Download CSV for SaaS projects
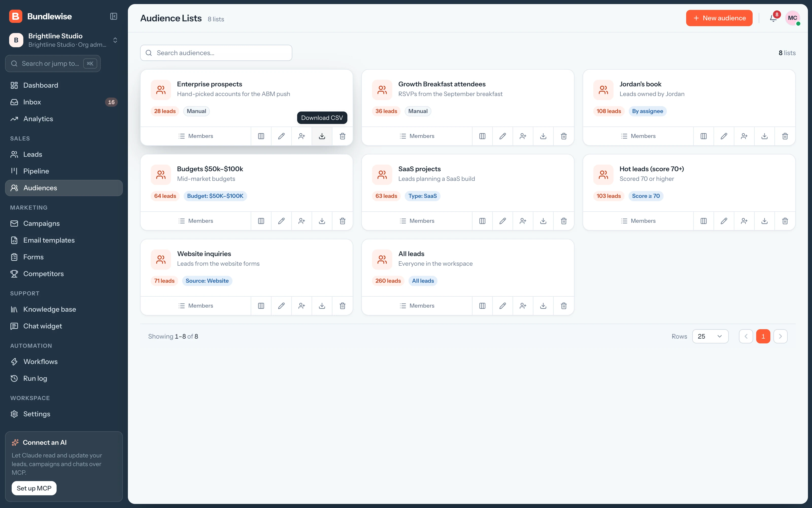 [x=543, y=221]
